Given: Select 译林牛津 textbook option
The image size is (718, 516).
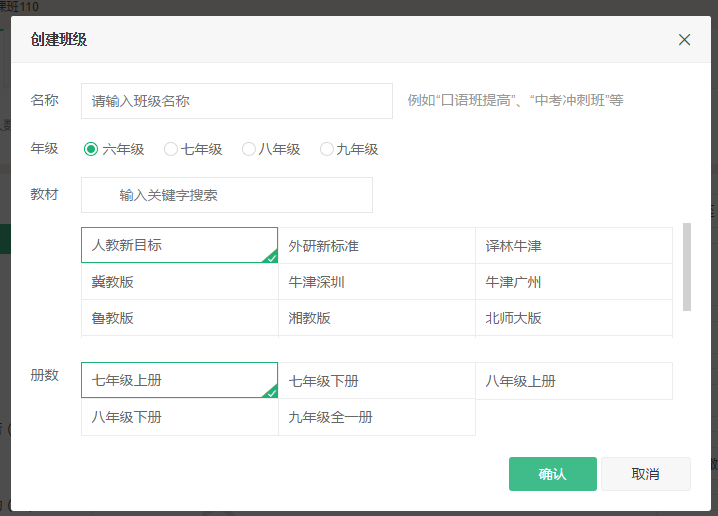Looking at the screenshot, I should (574, 245).
